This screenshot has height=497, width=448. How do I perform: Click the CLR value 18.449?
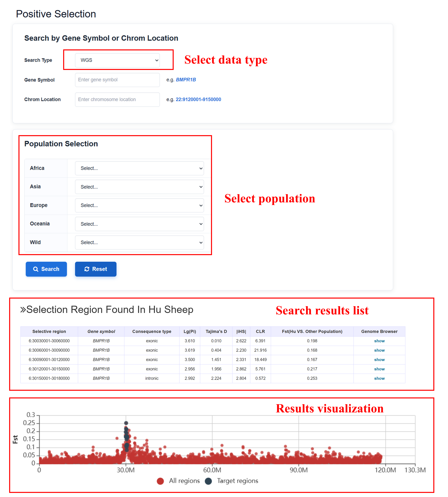tap(260, 360)
